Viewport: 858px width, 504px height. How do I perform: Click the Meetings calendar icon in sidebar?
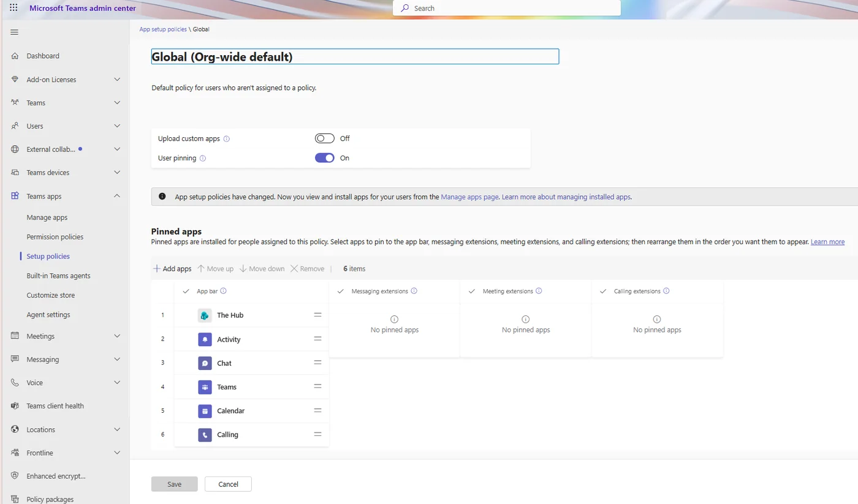click(15, 336)
